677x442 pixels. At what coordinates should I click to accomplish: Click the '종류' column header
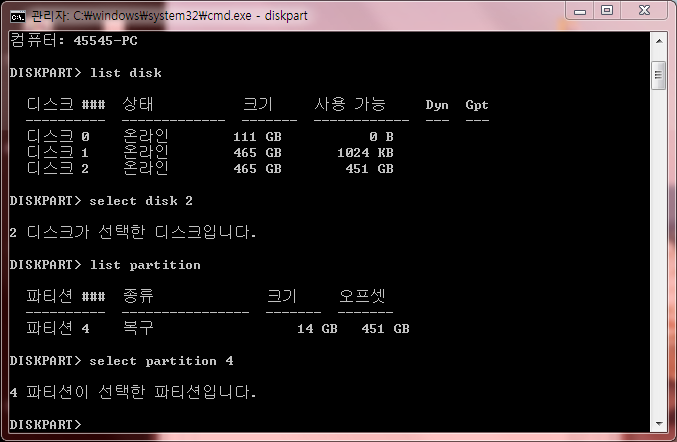click(x=138, y=296)
